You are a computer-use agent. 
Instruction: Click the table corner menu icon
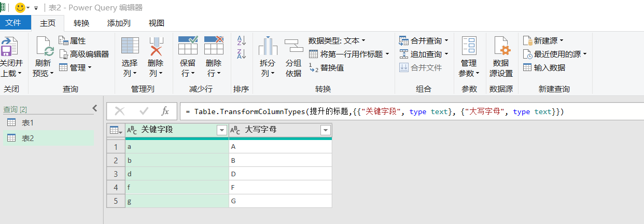116,130
